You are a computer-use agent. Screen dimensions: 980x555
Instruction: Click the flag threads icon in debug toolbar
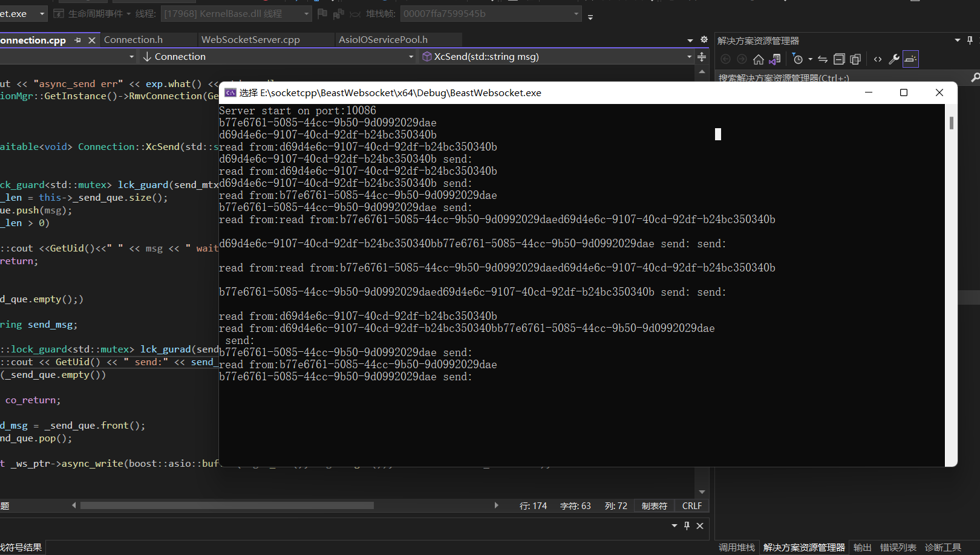322,13
